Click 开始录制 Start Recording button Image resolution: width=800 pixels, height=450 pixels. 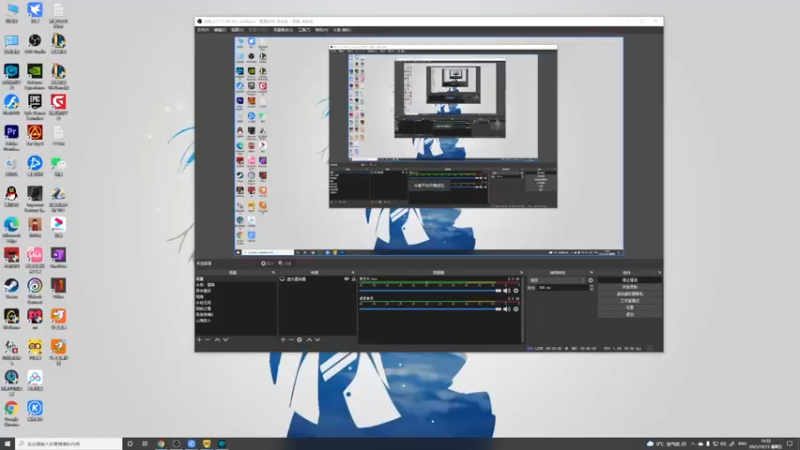coord(630,287)
